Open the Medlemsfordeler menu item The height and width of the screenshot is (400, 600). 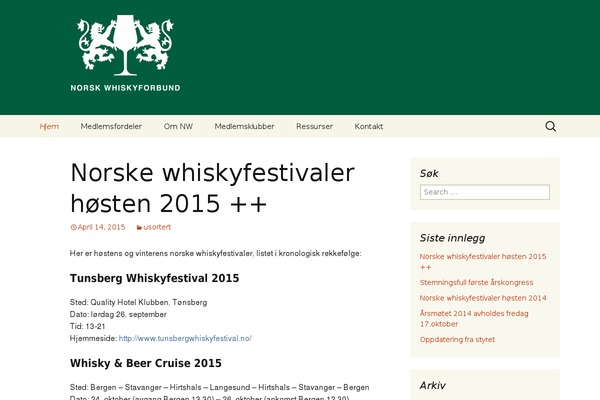coord(111,126)
